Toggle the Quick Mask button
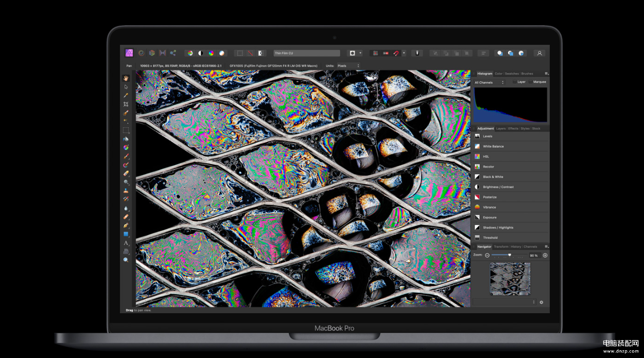Screen dimensions: 644x358 tap(352, 53)
